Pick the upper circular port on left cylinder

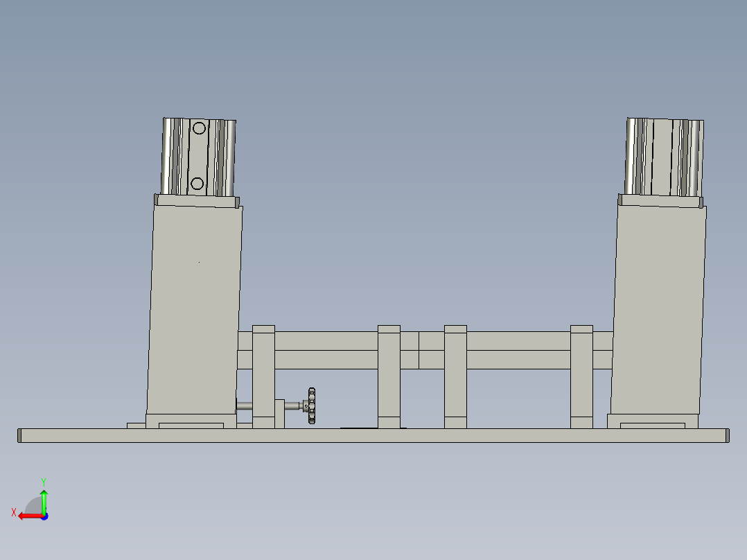(199, 128)
